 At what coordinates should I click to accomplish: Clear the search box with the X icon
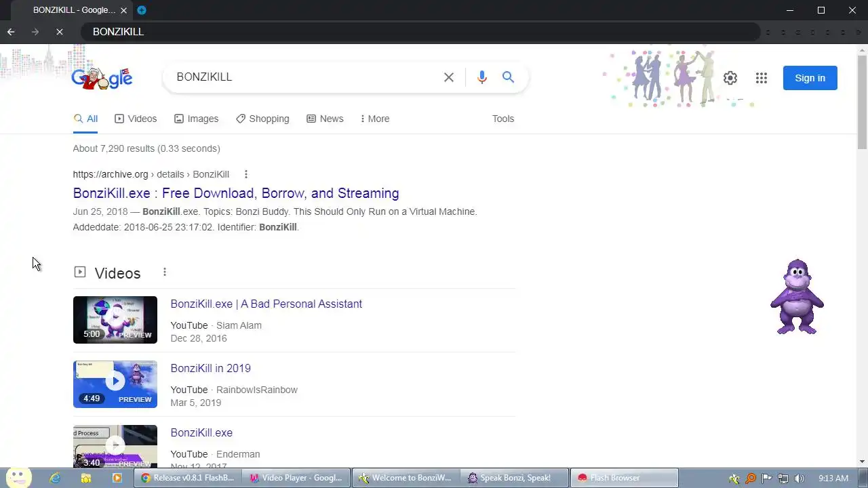(449, 77)
